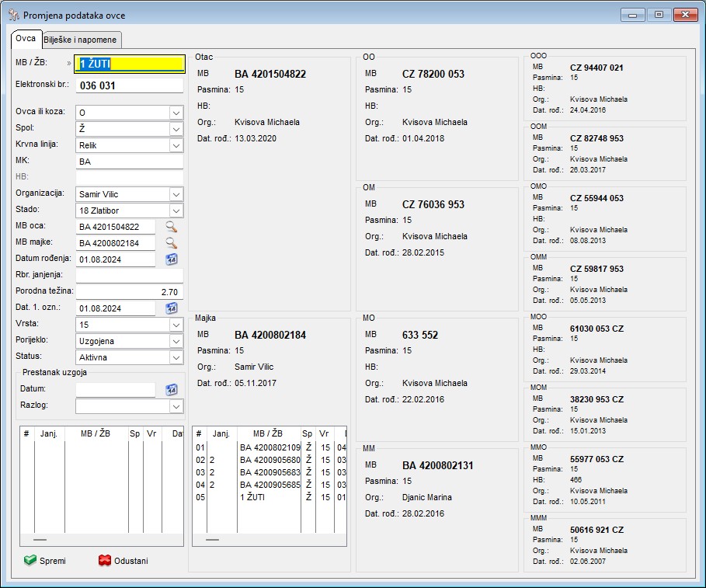Open the Organizacija dropdown

pyautogui.click(x=176, y=194)
